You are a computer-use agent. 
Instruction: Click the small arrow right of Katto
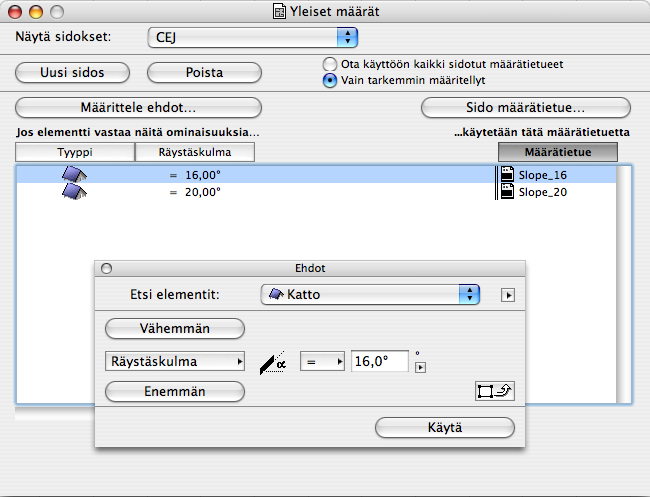(508, 295)
